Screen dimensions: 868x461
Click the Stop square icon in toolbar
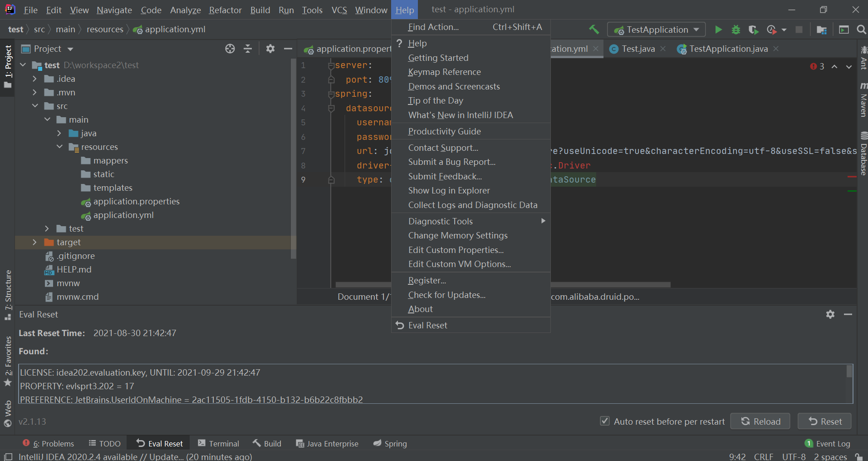[x=799, y=30]
